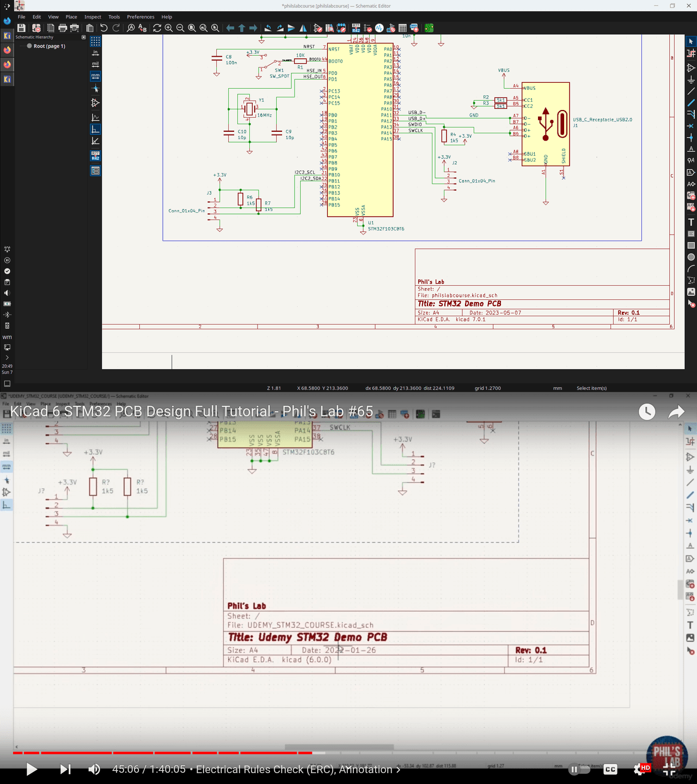
Task: Open Firefox from the OS taskbar
Action: pos(7,50)
